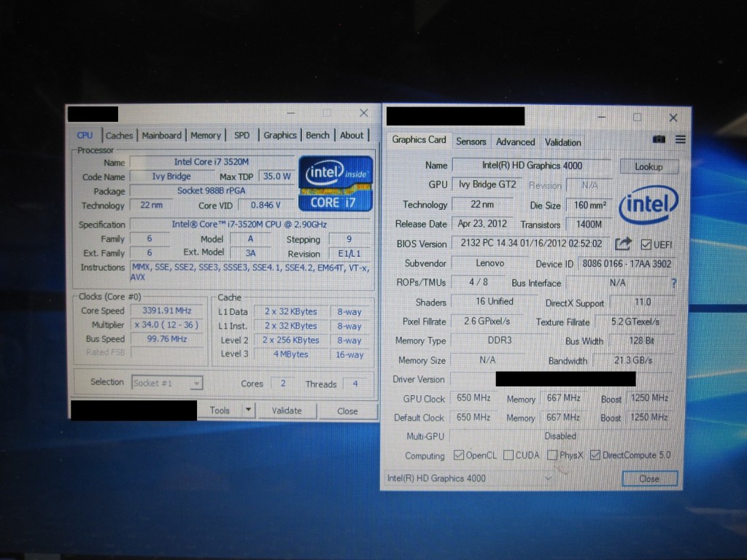Open the SPD tab
This screenshot has height=560, width=747.
(x=241, y=135)
